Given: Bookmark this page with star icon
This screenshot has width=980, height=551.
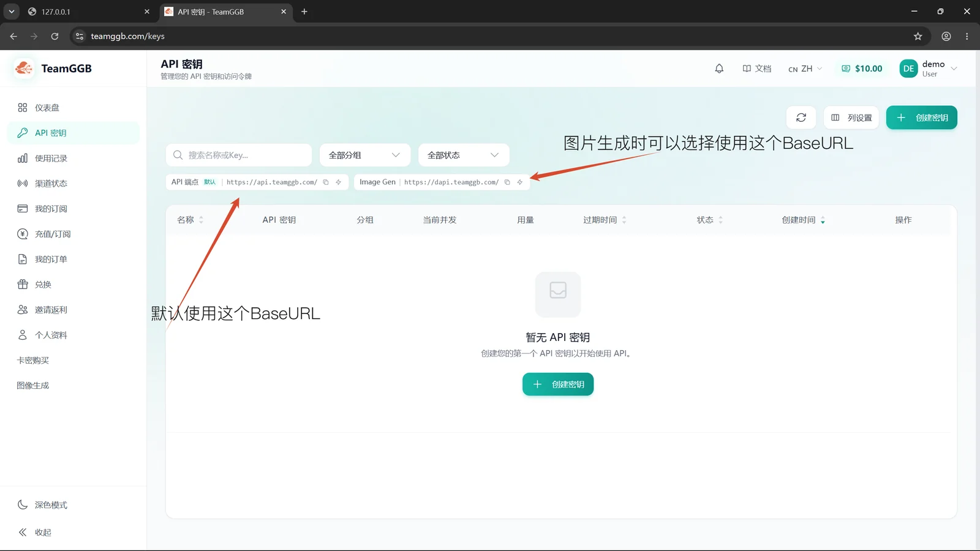Looking at the screenshot, I should click(918, 36).
